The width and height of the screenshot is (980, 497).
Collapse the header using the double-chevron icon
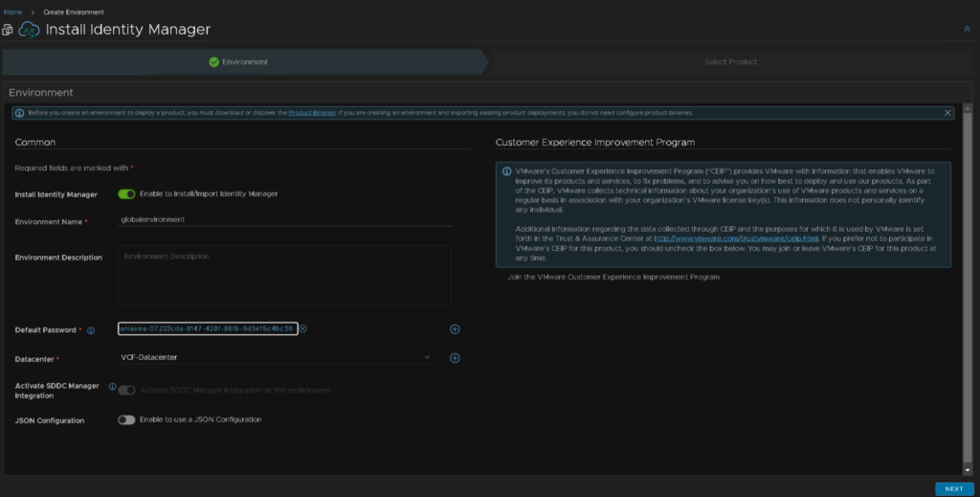coord(967,30)
